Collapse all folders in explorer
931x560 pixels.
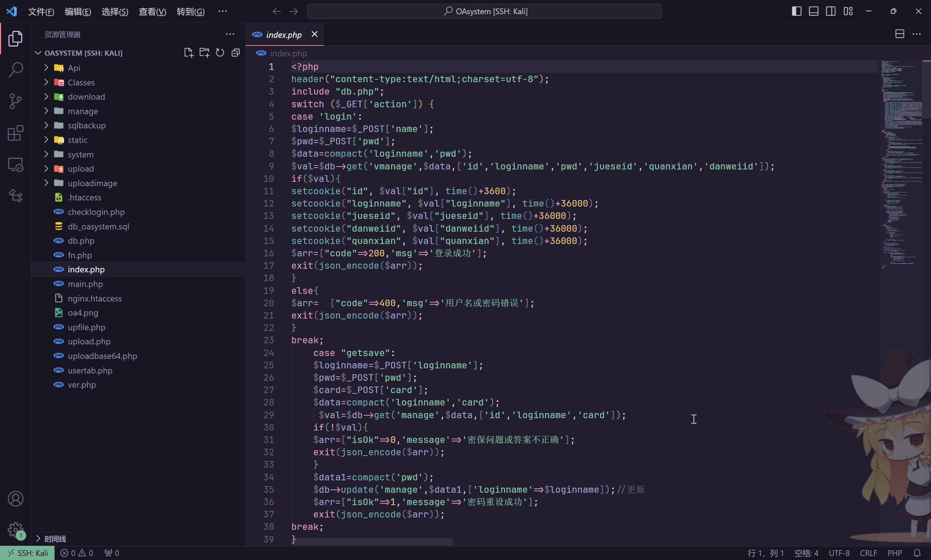tap(236, 53)
